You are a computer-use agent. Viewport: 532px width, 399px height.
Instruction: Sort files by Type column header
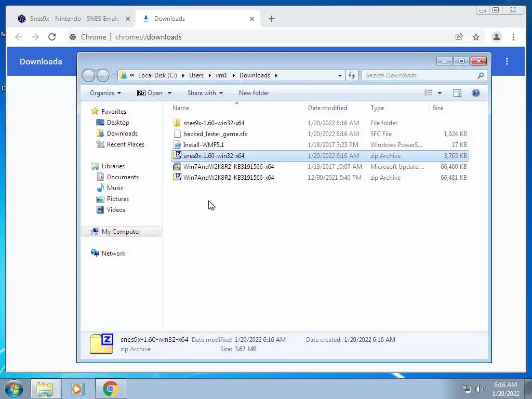398,108
